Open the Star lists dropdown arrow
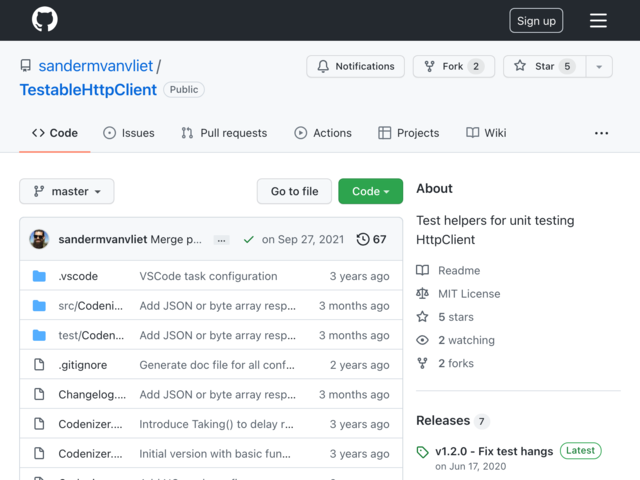Screen dimensions: 640x480 (x=598, y=67)
